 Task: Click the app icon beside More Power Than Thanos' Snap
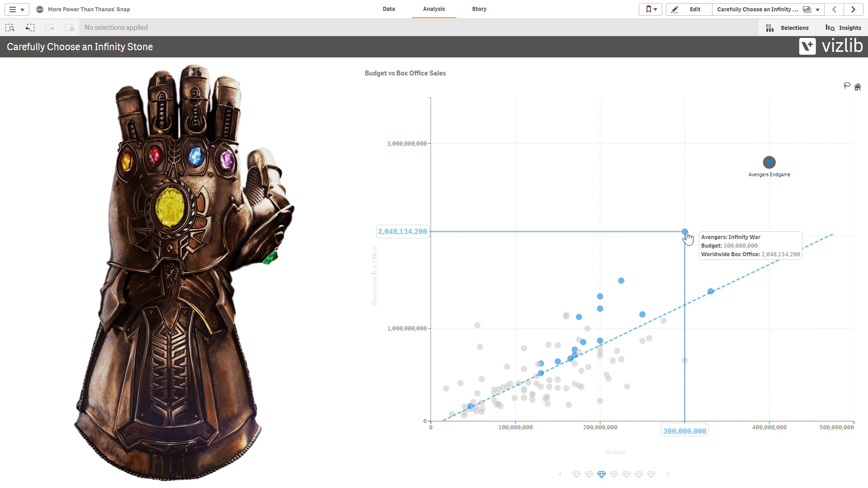40,9
